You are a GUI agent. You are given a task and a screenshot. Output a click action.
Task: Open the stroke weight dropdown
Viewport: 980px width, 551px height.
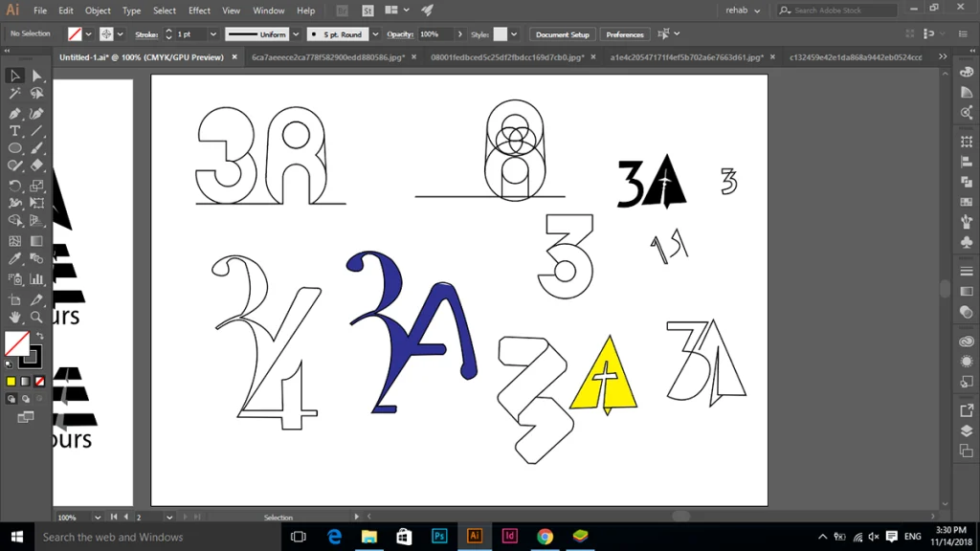click(213, 34)
